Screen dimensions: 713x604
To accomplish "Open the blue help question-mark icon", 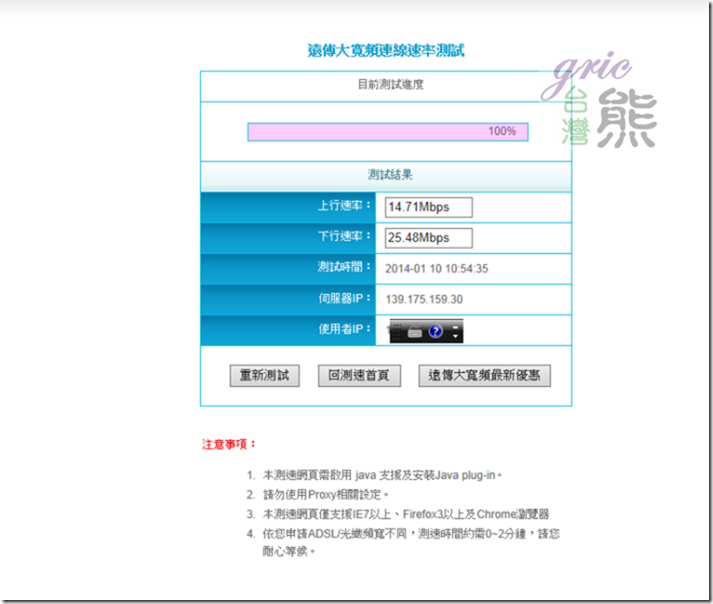I will (x=435, y=331).
